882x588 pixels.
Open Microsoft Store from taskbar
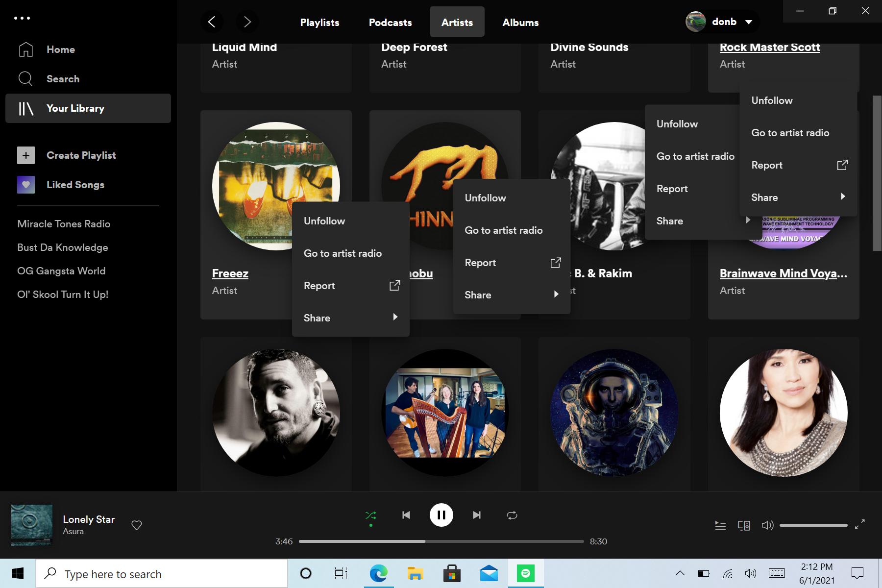(452, 573)
